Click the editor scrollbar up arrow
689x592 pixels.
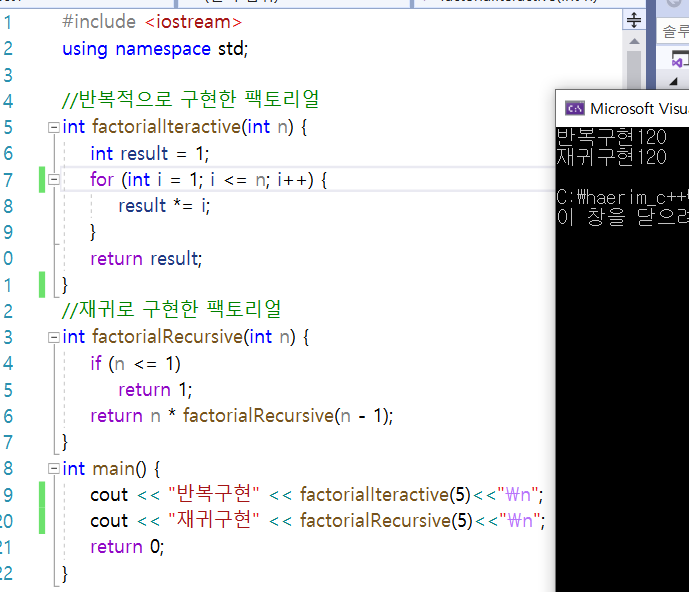(x=634, y=41)
